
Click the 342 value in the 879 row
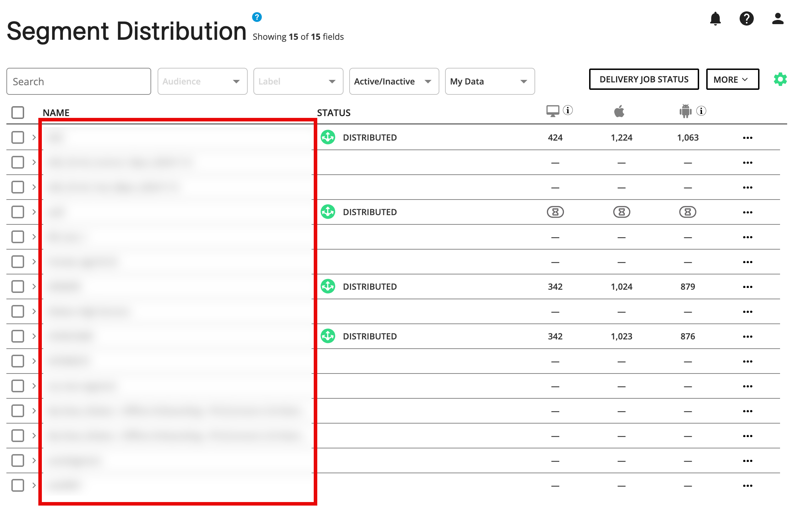point(555,287)
